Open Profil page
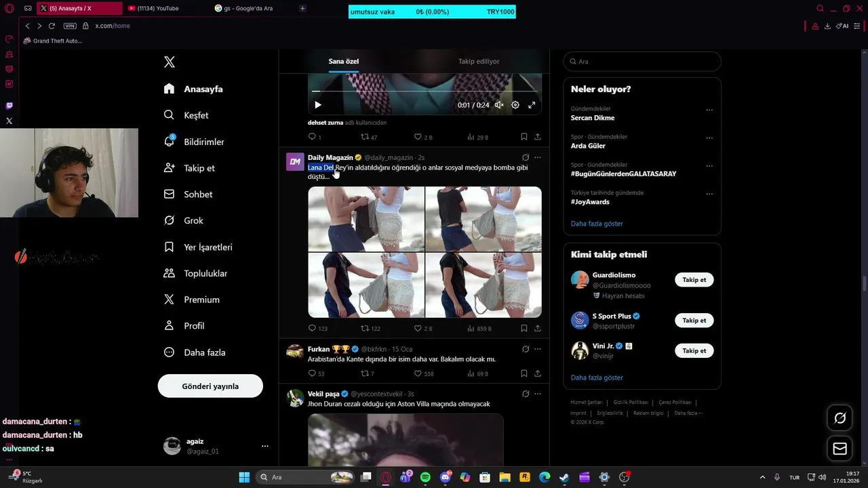The height and width of the screenshot is (488, 868). pyautogui.click(x=184, y=326)
